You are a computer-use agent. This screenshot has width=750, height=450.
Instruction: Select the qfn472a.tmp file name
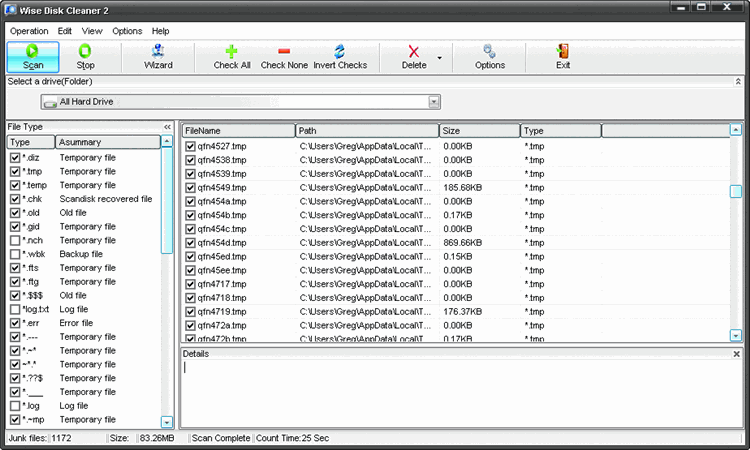222,326
